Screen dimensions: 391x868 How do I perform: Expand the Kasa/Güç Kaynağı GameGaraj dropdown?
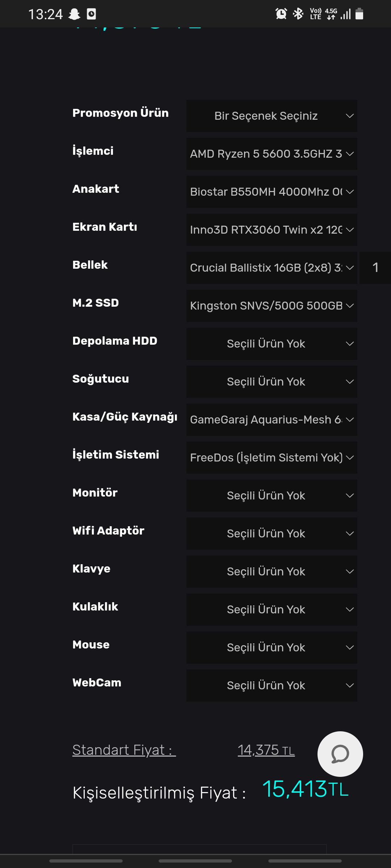tap(272, 420)
